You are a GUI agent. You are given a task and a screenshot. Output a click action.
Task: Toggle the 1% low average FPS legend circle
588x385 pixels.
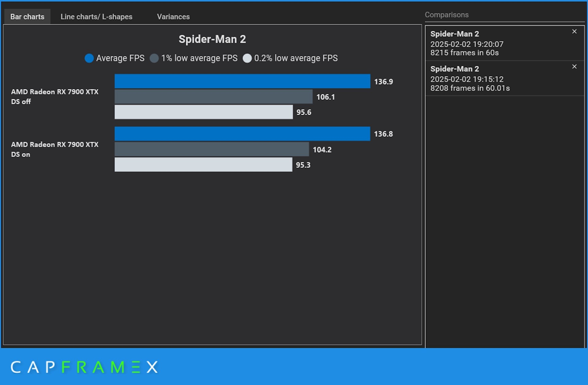154,58
